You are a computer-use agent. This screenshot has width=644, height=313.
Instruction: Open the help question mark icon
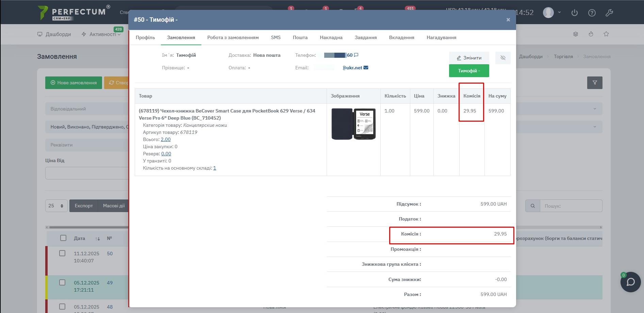click(592, 13)
